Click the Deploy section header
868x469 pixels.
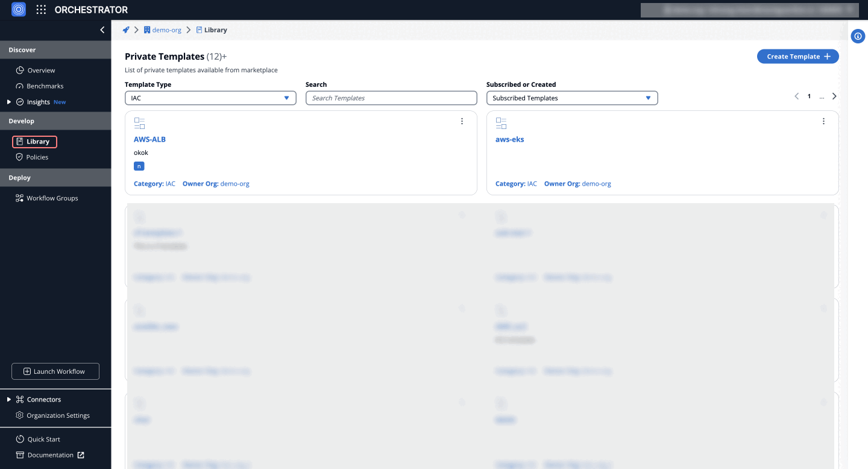coord(55,178)
